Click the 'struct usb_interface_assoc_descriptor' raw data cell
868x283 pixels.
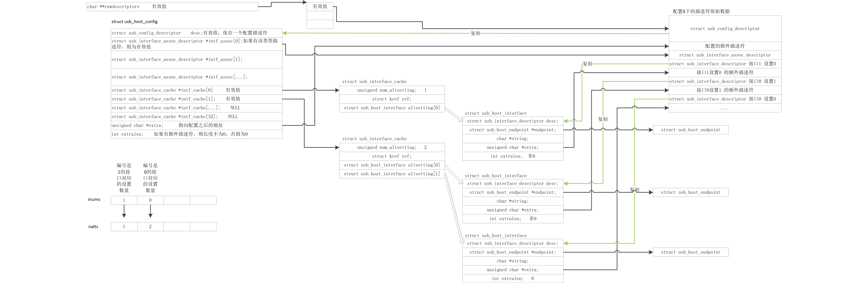pos(725,55)
